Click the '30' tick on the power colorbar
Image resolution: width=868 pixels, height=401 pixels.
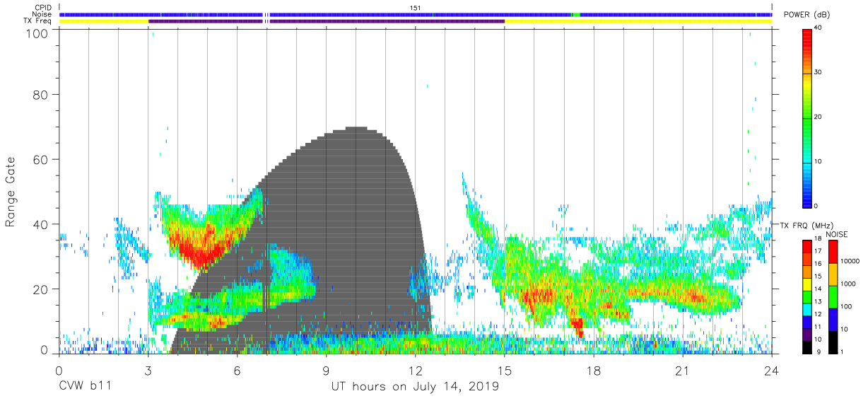click(x=819, y=72)
